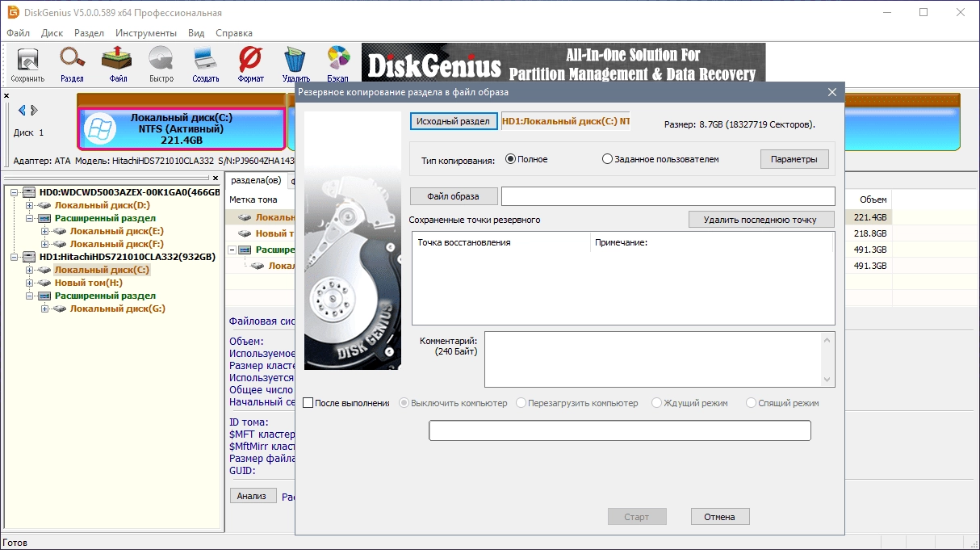Click the DiskGenius app icon in the title bar
This screenshot has width=980, height=550.
[13, 13]
